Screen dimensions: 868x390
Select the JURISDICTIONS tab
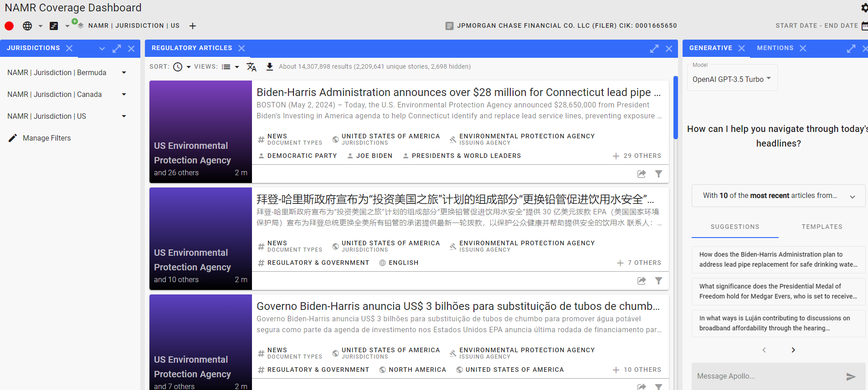33,48
